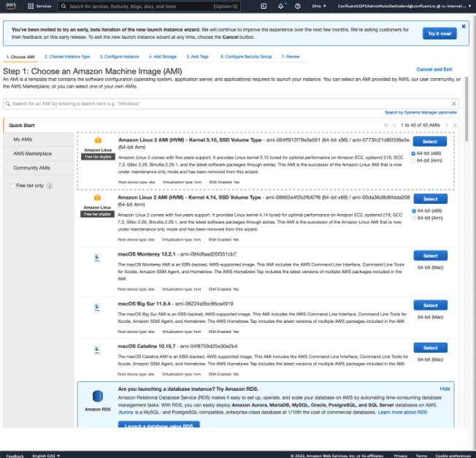This screenshot has height=458, width=476.
Task: Open the Privacy footer link
Action: coord(401,456)
